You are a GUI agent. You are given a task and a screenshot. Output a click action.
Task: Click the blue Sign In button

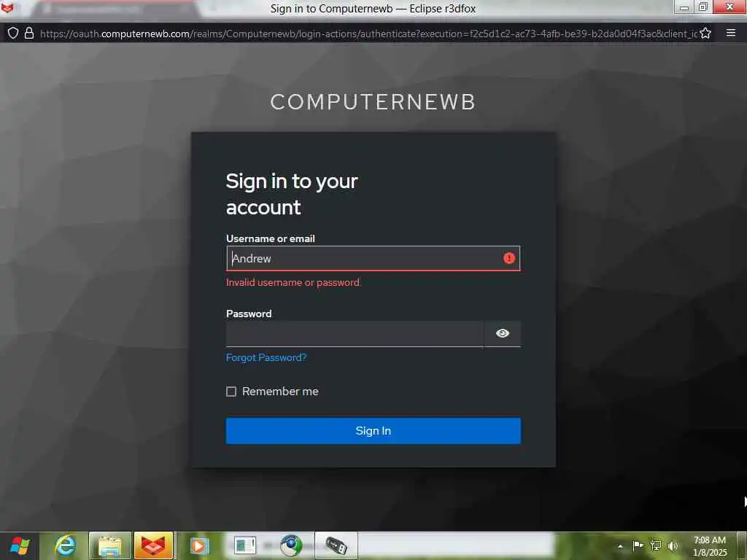tap(373, 430)
